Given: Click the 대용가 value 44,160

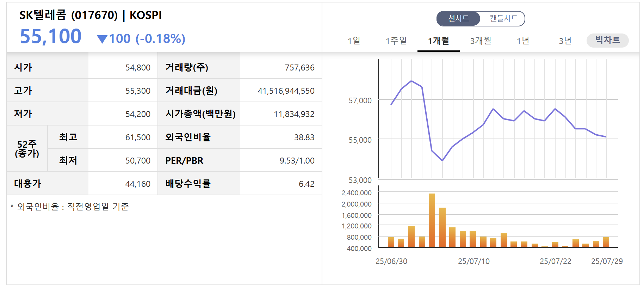Looking at the screenshot, I should pos(138,184).
